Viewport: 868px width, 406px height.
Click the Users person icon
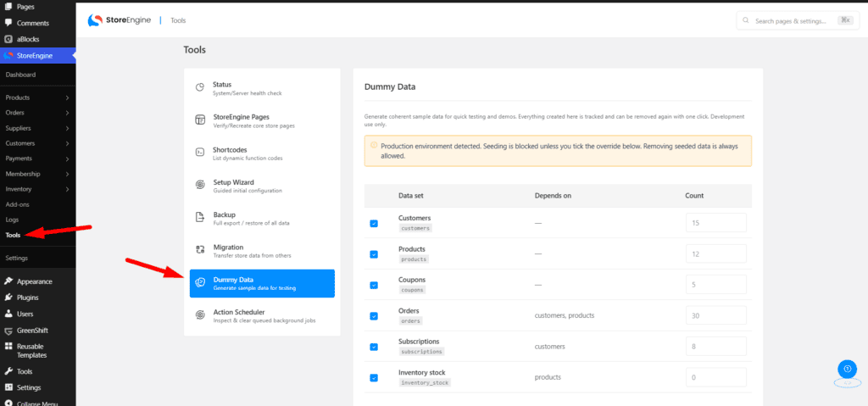coord(8,314)
